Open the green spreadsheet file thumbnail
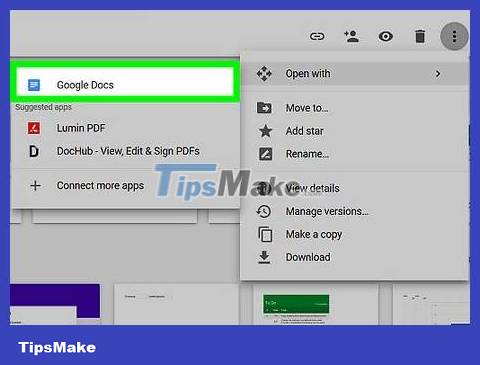 (x=315, y=304)
